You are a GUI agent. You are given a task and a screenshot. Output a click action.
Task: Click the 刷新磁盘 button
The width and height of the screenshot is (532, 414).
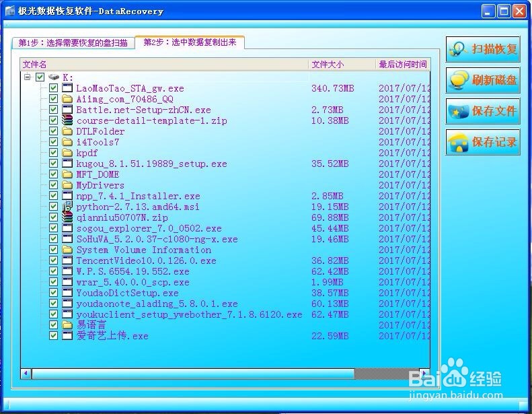pyautogui.click(x=483, y=80)
